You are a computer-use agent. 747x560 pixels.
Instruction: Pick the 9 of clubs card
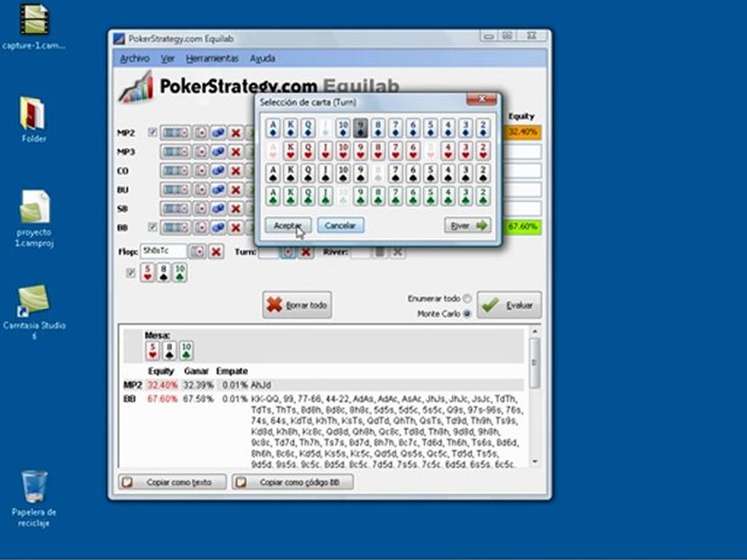tap(360, 196)
